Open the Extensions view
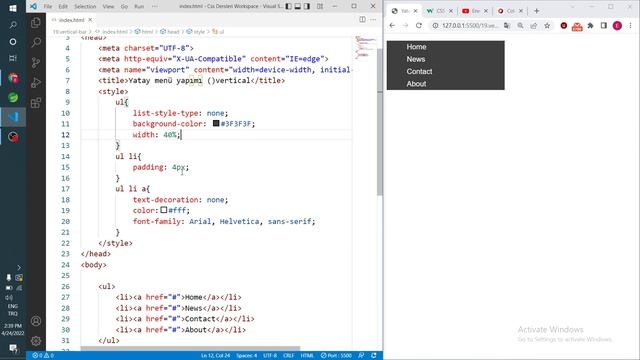Image resolution: width=640 pixels, height=360 pixels. click(36, 102)
